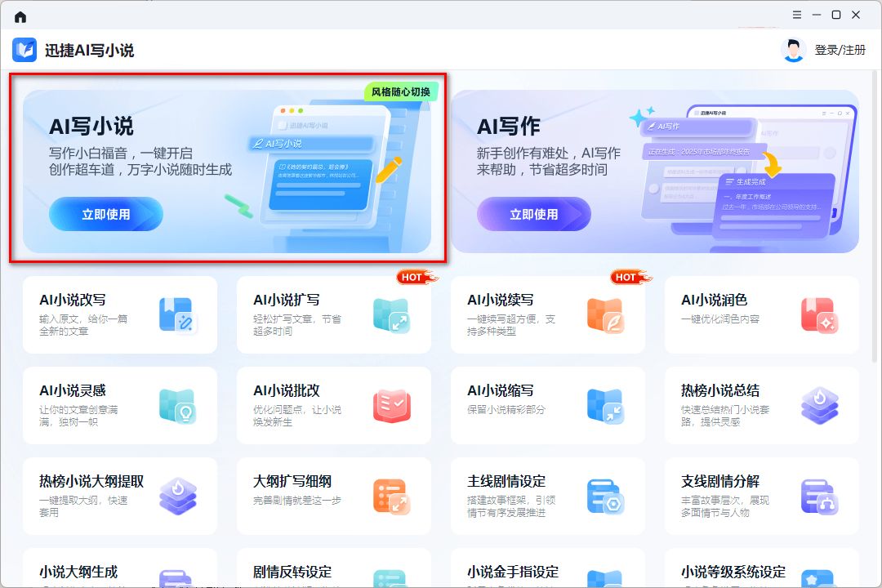Open the 剧情反转设定 card
The width and height of the screenshot is (882, 588).
click(333, 568)
